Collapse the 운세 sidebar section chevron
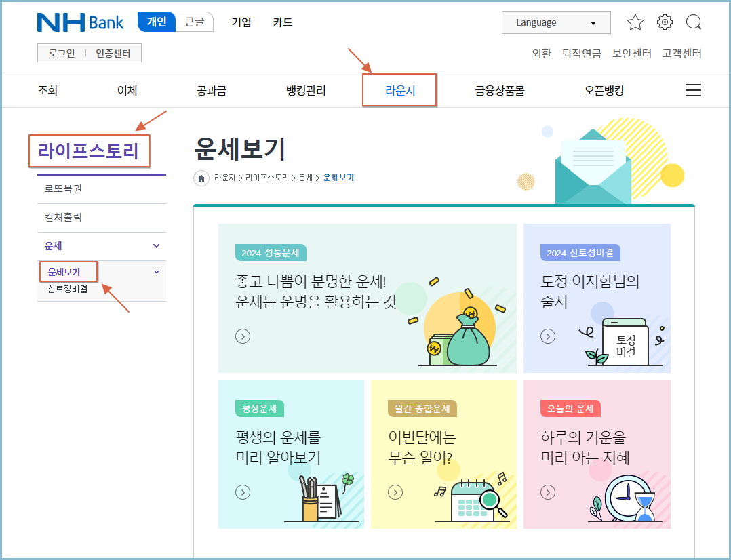 point(157,245)
